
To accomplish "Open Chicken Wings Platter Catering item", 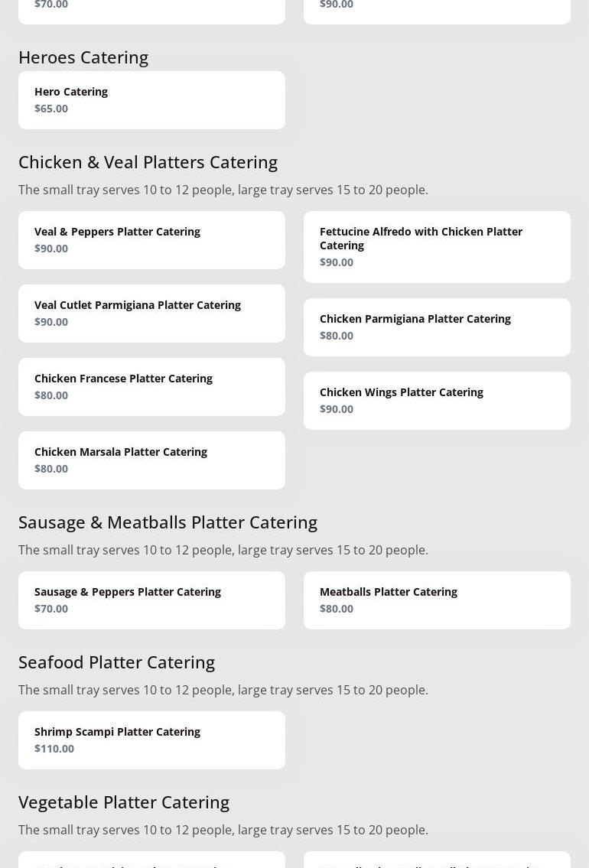I will (437, 400).
